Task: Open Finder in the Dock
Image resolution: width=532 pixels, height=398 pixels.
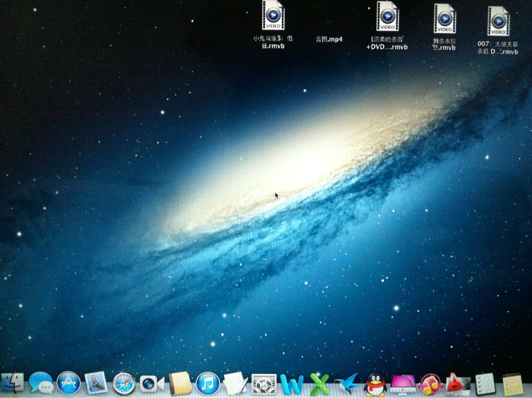Action: 13,383
